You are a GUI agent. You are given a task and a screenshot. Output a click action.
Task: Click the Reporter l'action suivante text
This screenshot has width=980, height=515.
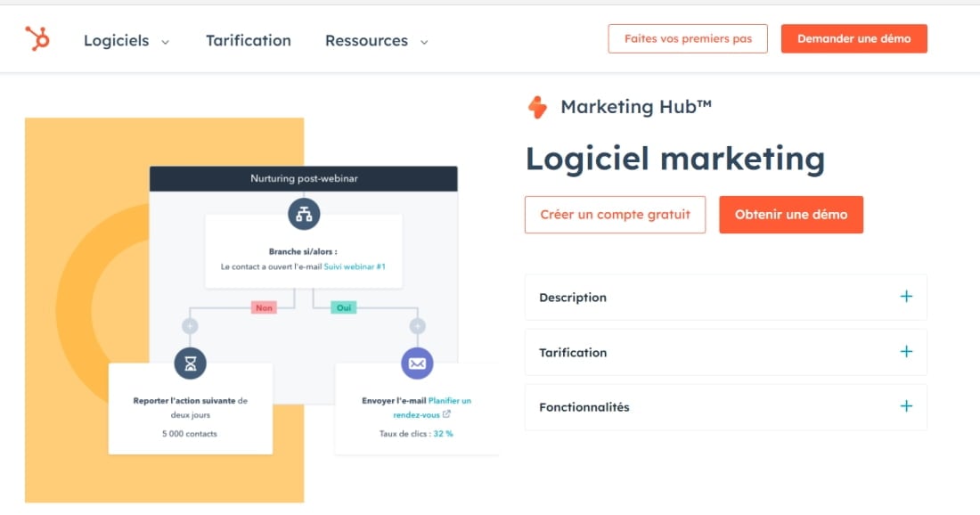pos(184,401)
